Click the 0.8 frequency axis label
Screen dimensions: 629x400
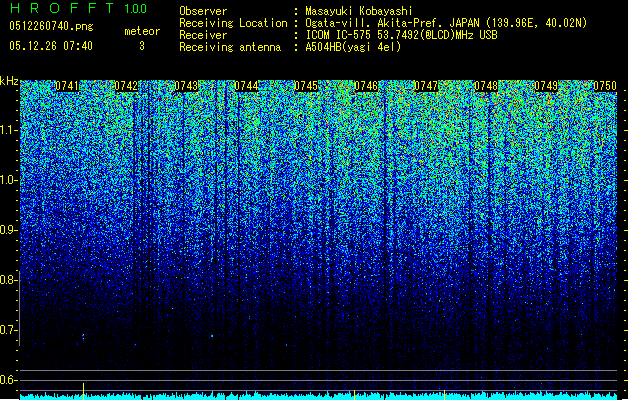pos(7,280)
